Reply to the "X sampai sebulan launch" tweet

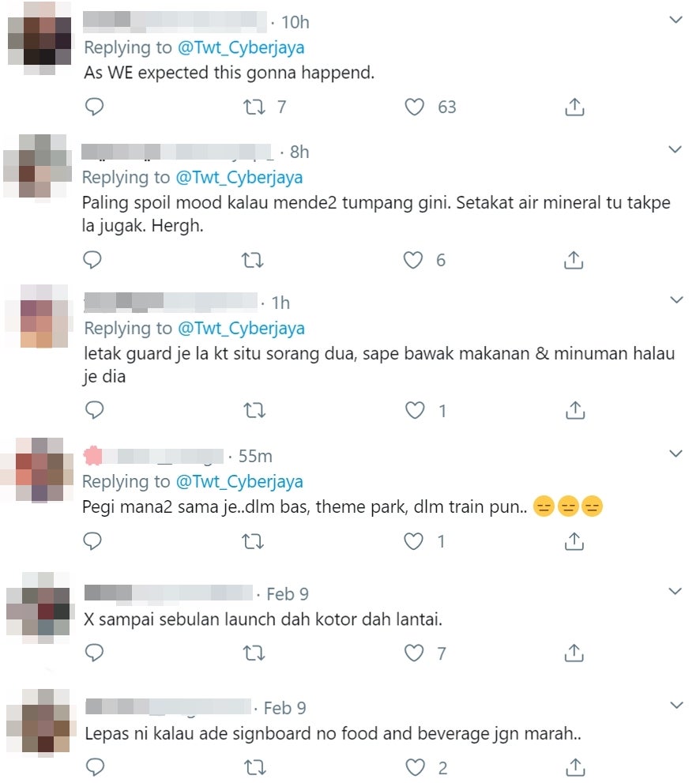(94, 653)
